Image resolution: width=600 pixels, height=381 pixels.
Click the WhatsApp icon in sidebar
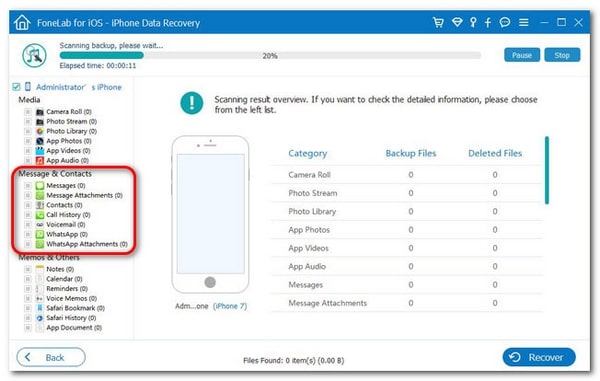click(40, 234)
